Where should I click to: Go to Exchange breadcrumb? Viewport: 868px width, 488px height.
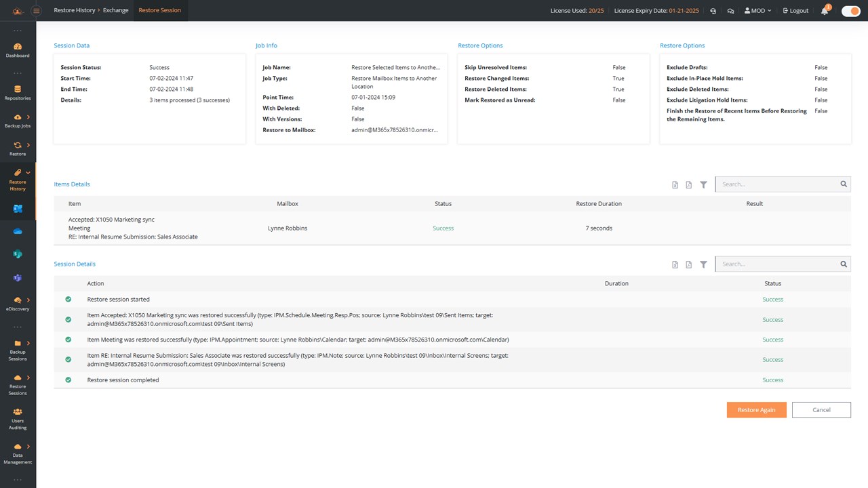116,10
